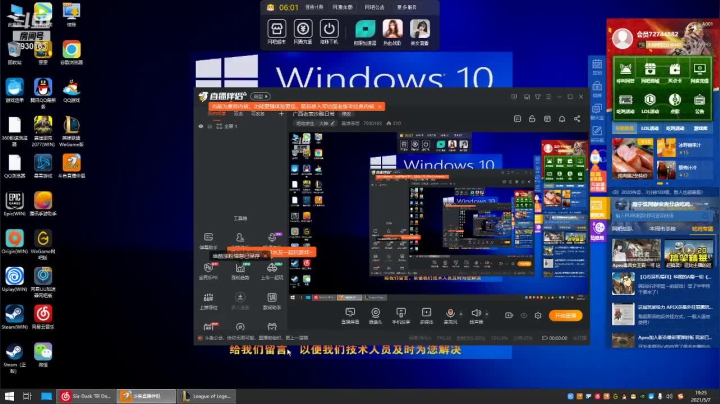Open the notification bell above the preview
720x404 pixels.
coord(562,119)
